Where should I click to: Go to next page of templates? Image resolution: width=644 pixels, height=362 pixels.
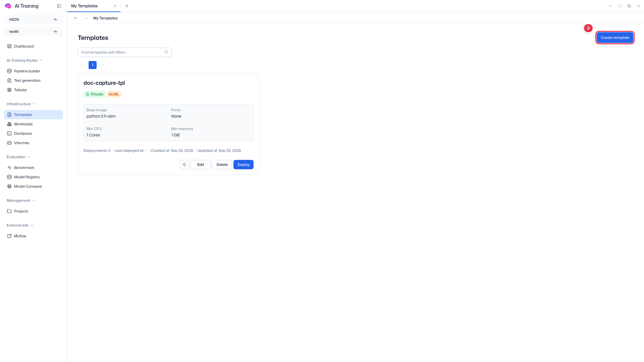pyautogui.click(x=103, y=65)
